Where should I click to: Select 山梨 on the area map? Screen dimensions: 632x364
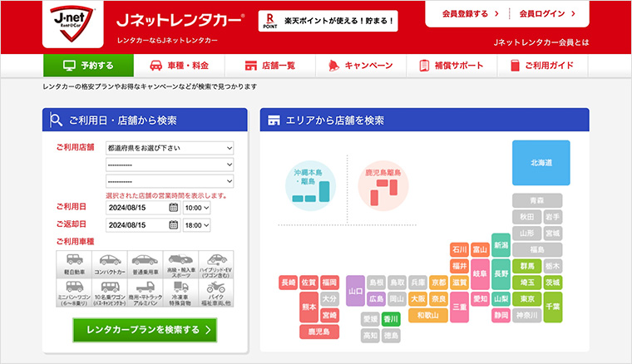point(501,299)
